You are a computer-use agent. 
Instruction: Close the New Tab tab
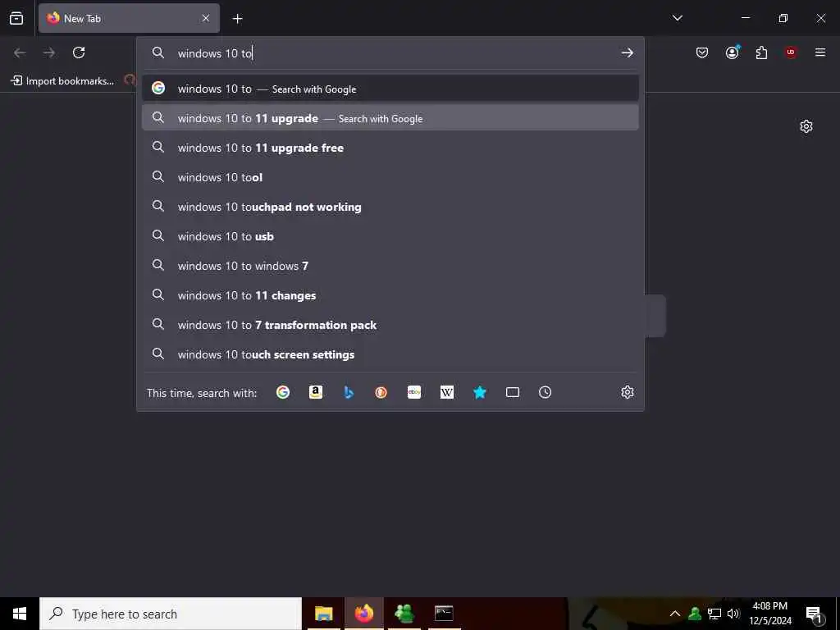(206, 18)
